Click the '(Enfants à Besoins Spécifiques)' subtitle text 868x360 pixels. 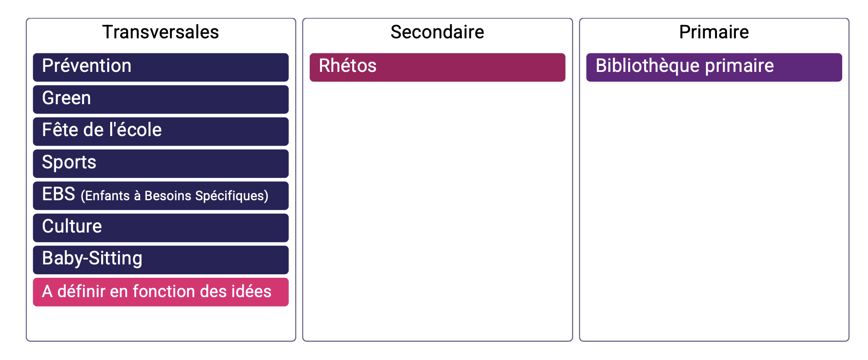(x=174, y=196)
